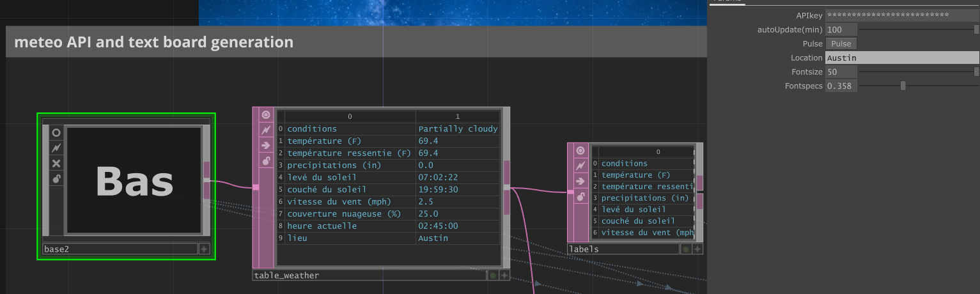Click the Pulse button
This screenshot has width=980, height=294.
click(841, 44)
